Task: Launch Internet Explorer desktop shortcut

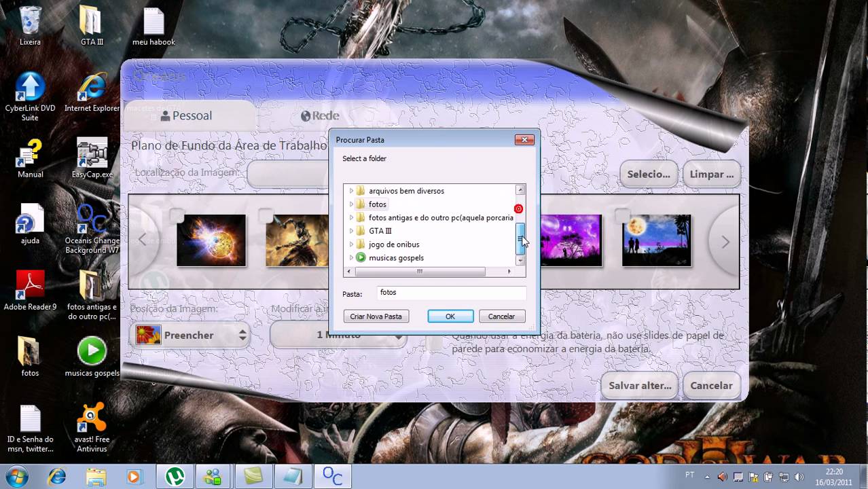Action: pos(92,92)
